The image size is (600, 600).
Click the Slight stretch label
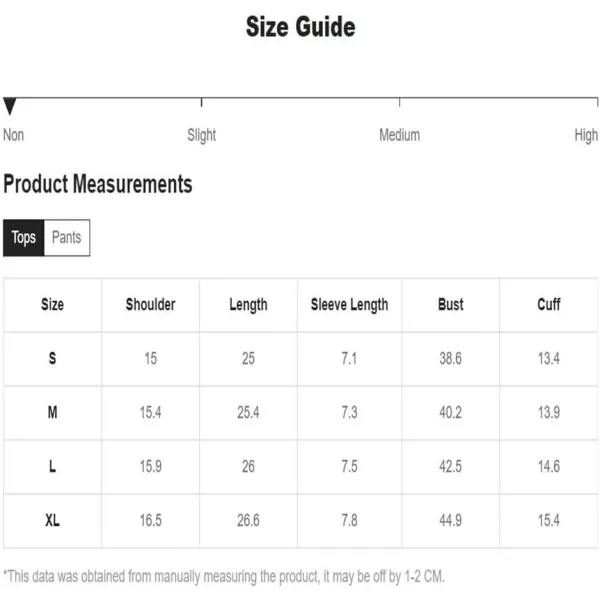pyautogui.click(x=202, y=135)
